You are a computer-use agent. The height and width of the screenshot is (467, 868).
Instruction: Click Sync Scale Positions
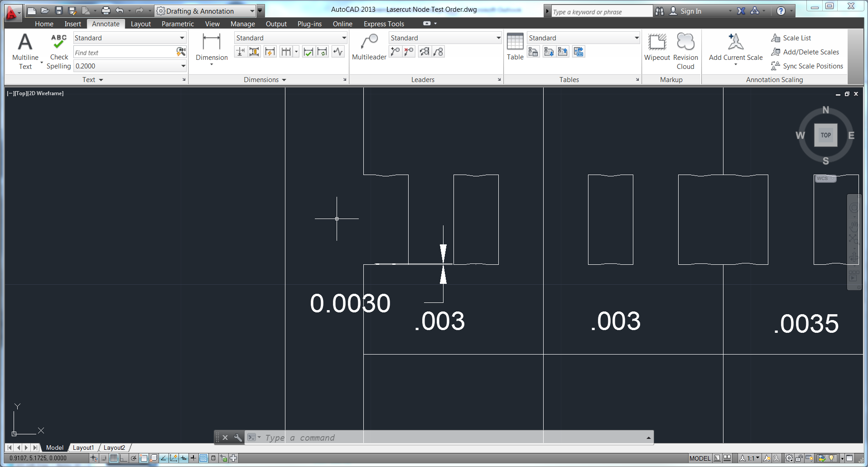[813, 66]
